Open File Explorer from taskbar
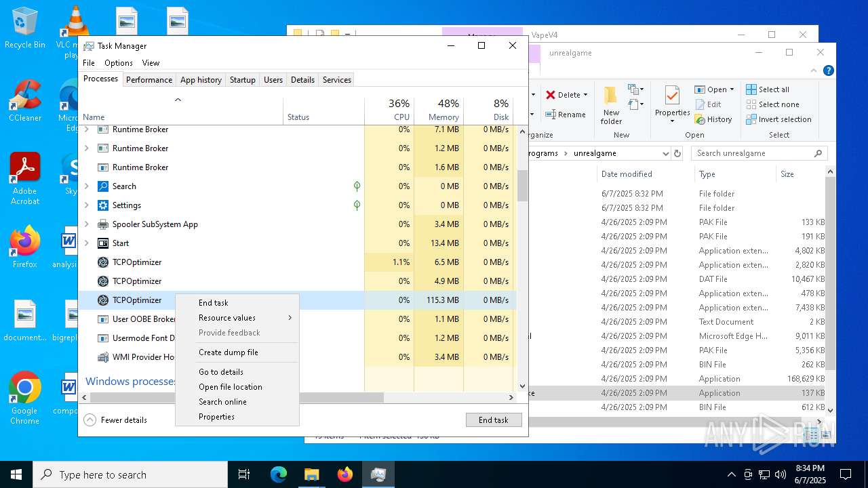 [312, 474]
